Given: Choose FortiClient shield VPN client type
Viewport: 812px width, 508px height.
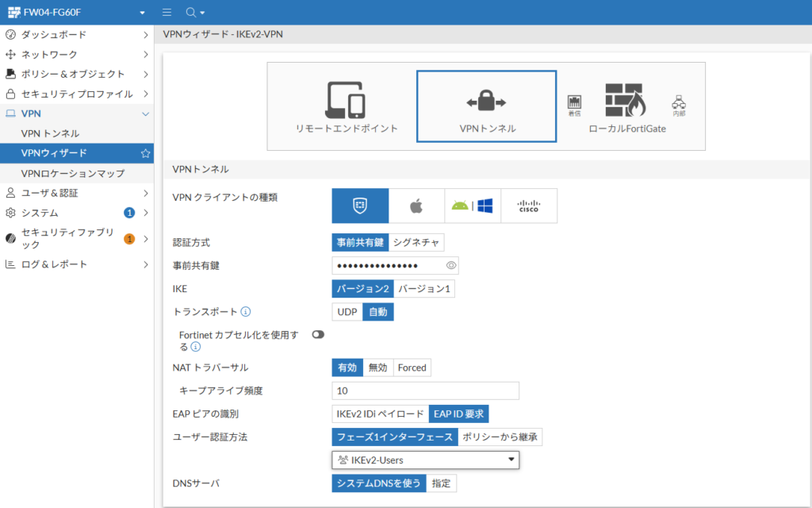Looking at the screenshot, I should (361, 206).
